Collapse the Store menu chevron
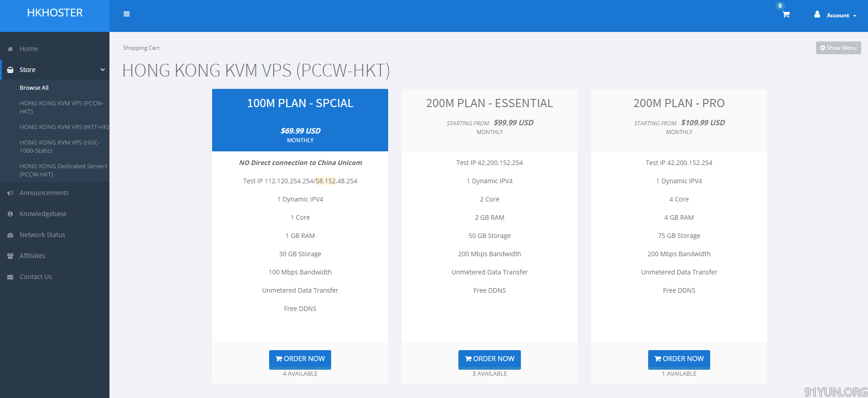868x398 pixels. pyautogui.click(x=103, y=70)
